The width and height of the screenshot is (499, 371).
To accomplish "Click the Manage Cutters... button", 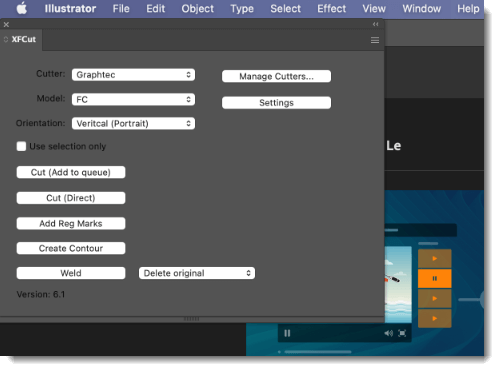I will click(x=276, y=76).
